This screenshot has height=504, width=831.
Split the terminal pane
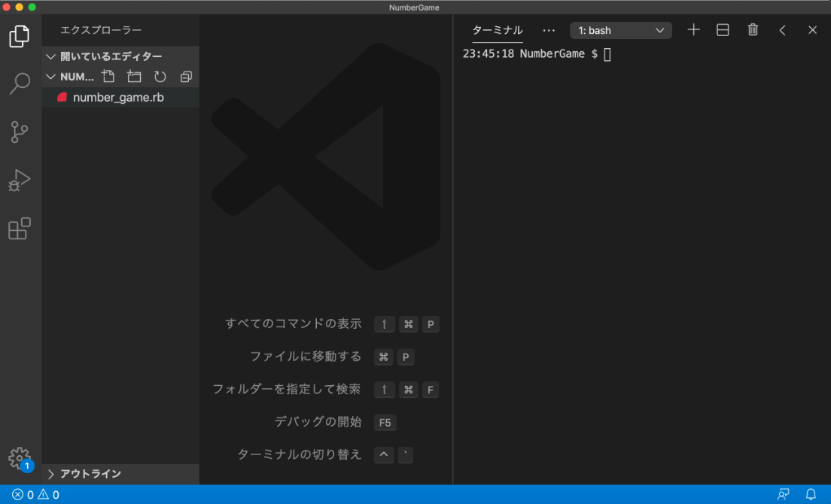[x=723, y=30]
